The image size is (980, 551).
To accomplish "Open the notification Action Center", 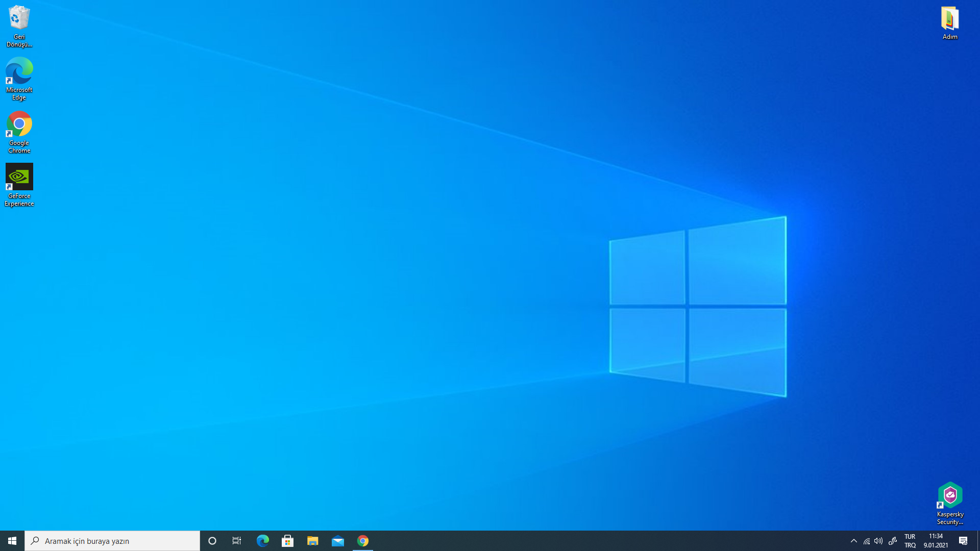I will click(x=963, y=541).
